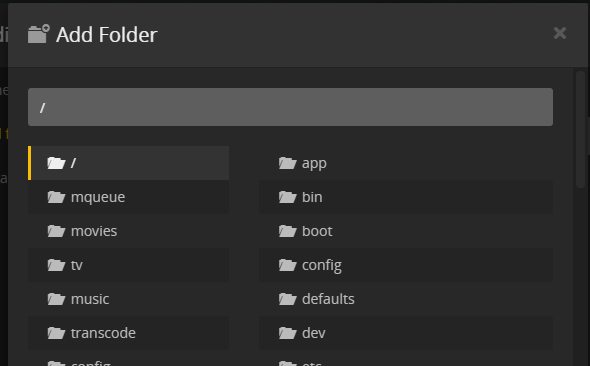Click the folder icon beside music
Viewport: 590px width, 366px height.
[56, 299]
